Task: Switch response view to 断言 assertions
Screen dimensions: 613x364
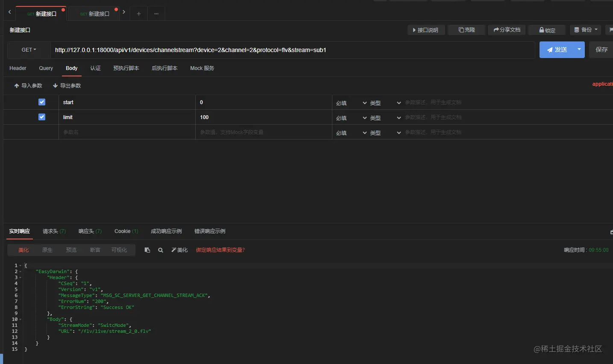Action: coord(95,250)
